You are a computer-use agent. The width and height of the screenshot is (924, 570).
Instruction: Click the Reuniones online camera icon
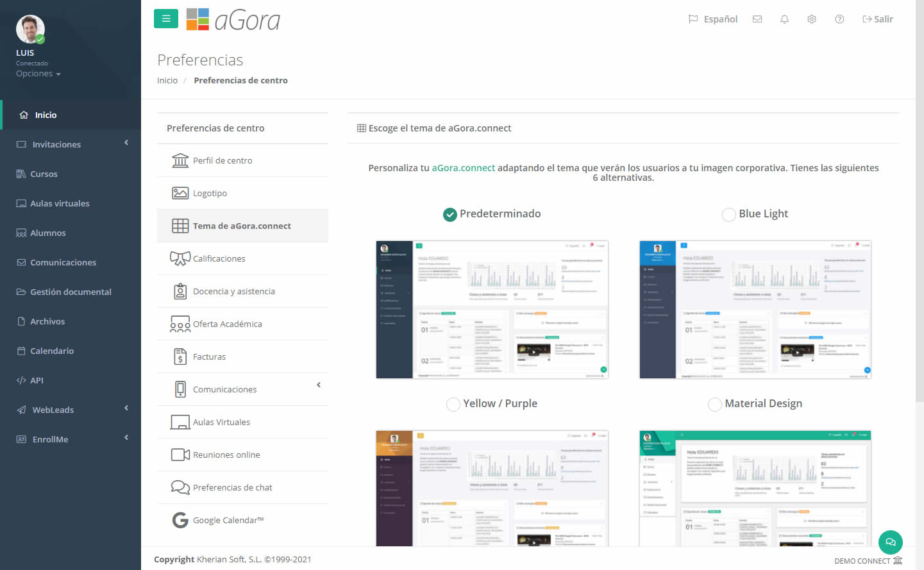click(x=180, y=455)
